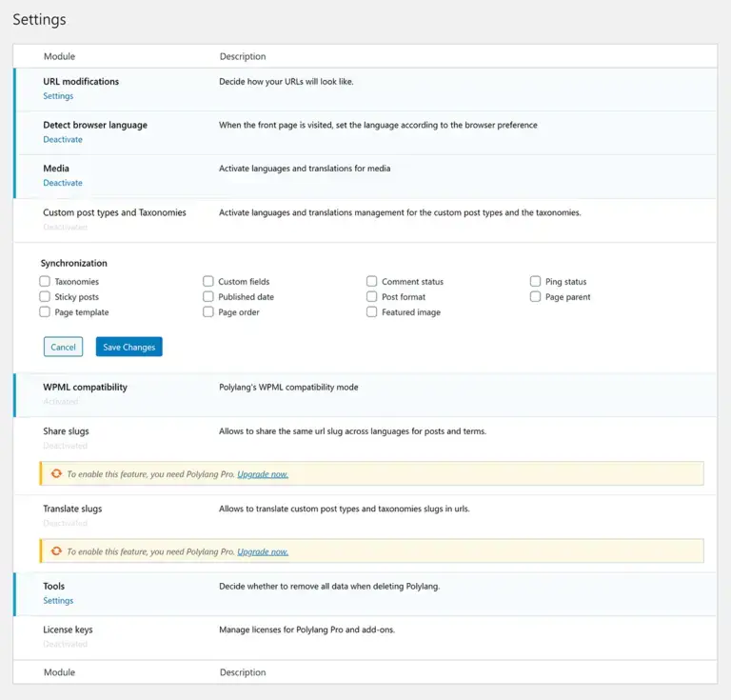Open Settings link under Tools
The image size is (731, 700).
click(x=58, y=601)
